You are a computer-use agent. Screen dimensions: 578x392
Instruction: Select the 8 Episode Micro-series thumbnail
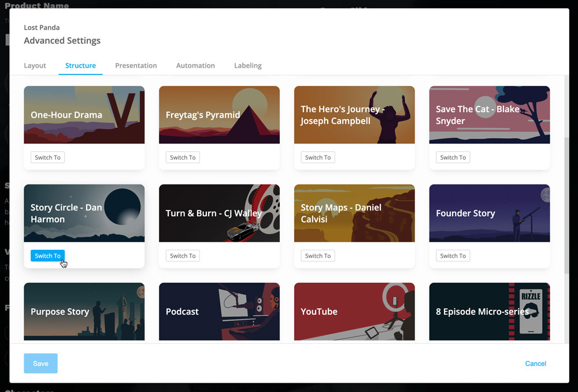tap(490, 312)
